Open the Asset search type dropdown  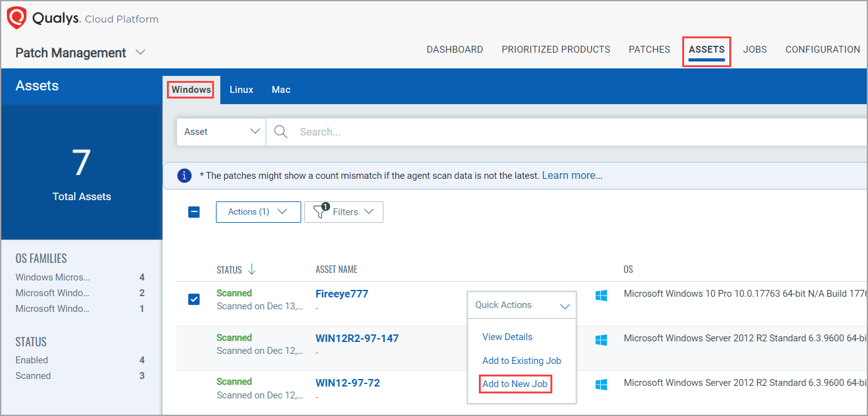[222, 132]
